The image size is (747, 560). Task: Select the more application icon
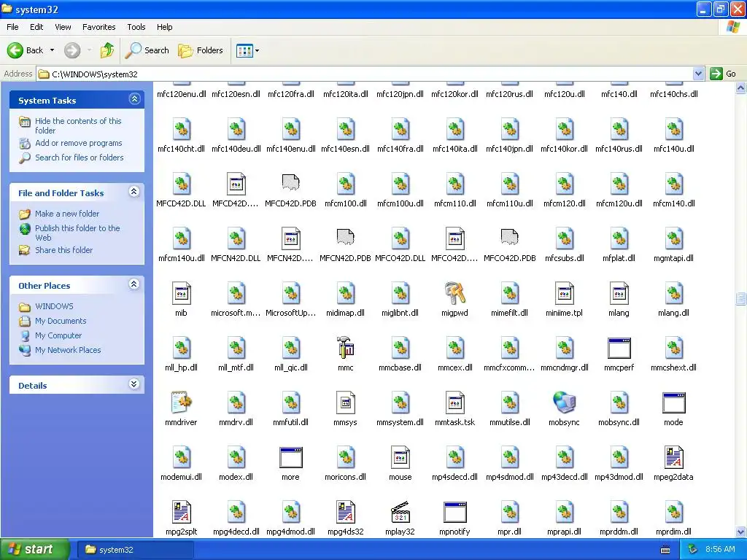point(290,458)
